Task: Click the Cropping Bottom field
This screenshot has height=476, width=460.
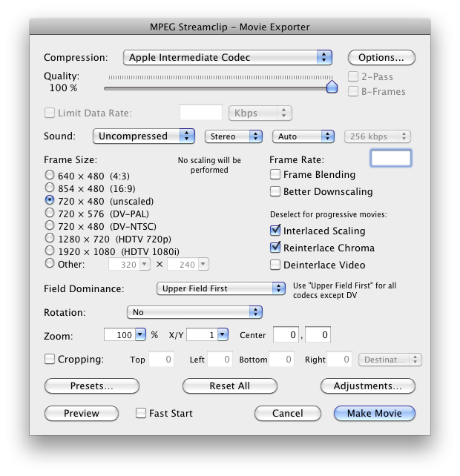Action: click(x=281, y=360)
